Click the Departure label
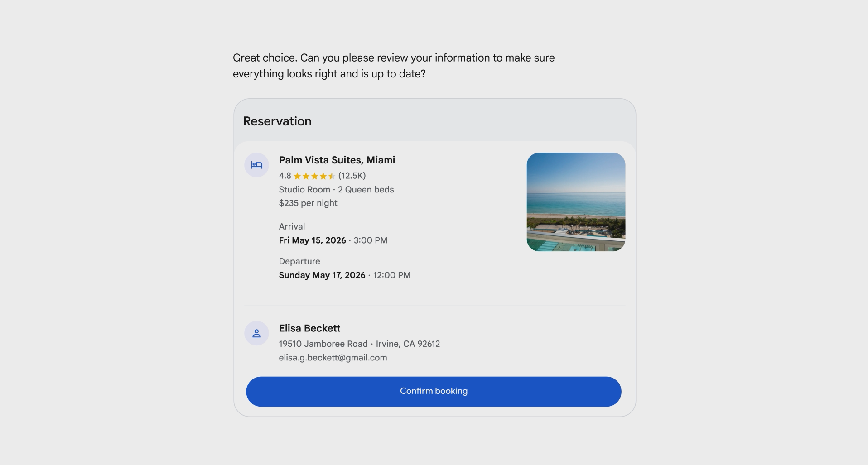Screen dimensions: 868x465 click(x=299, y=261)
